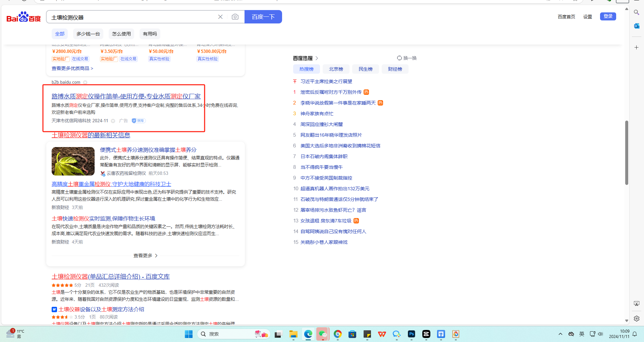This screenshot has height=342, width=644.
Task: Click the soil worm article thumbnail
Action: (73, 161)
